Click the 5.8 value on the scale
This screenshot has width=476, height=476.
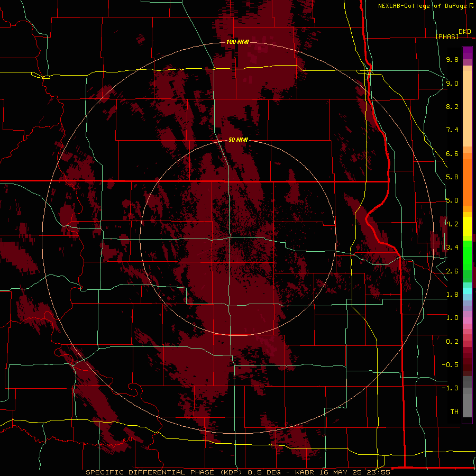pyautogui.click(x=452, y=177)
